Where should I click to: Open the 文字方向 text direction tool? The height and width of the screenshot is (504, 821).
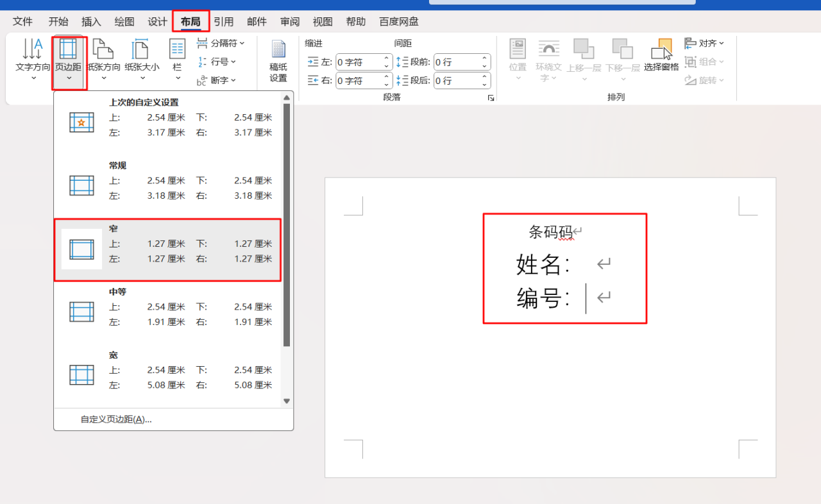tap(33, 59)
